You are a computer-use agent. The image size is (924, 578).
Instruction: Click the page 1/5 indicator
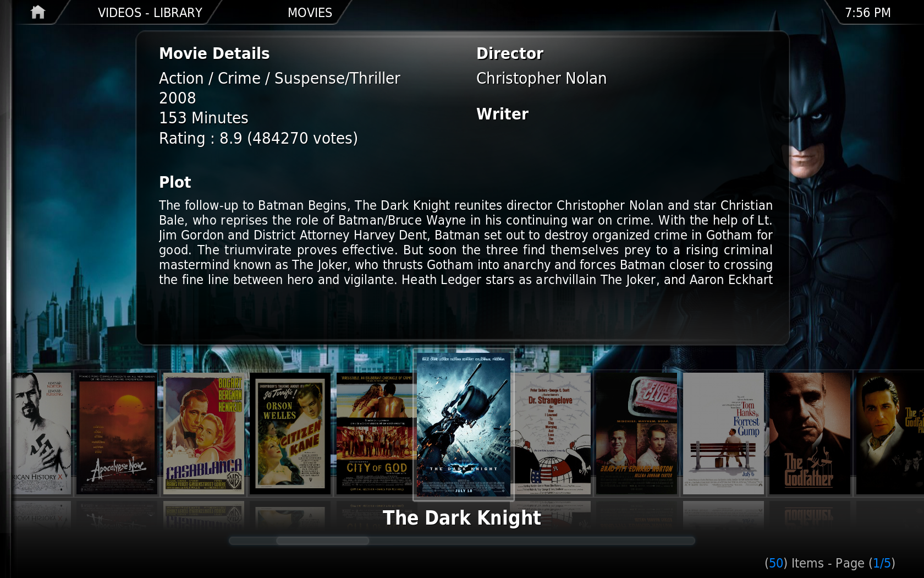[882, 563]
